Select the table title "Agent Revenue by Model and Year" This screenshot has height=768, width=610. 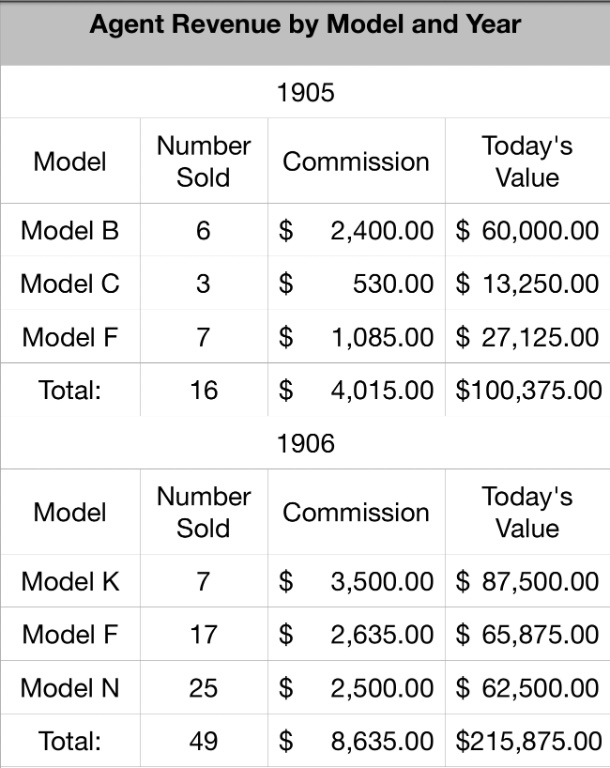tap(305, 25)
